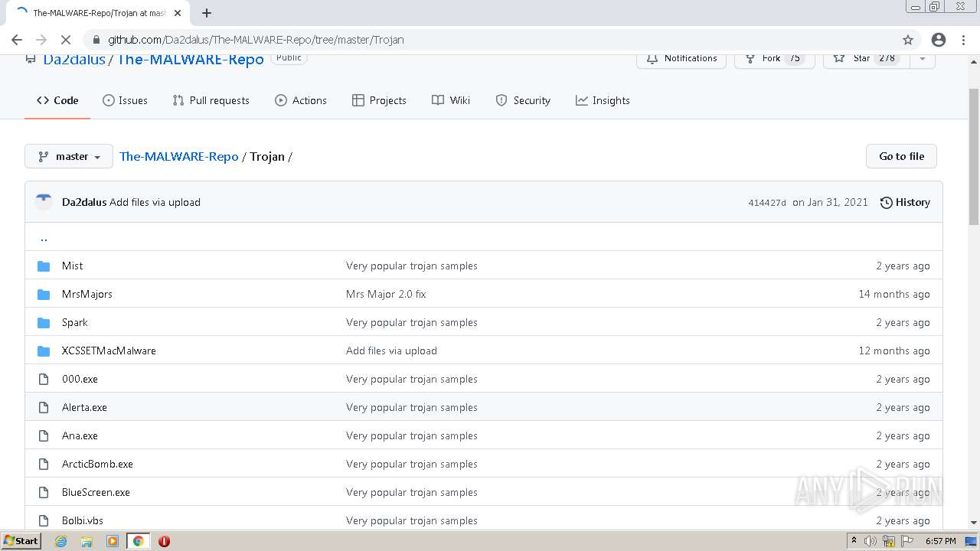The image size is (980, 551).
Task: Open the Bolbi.vbs file
Action: 83,521
